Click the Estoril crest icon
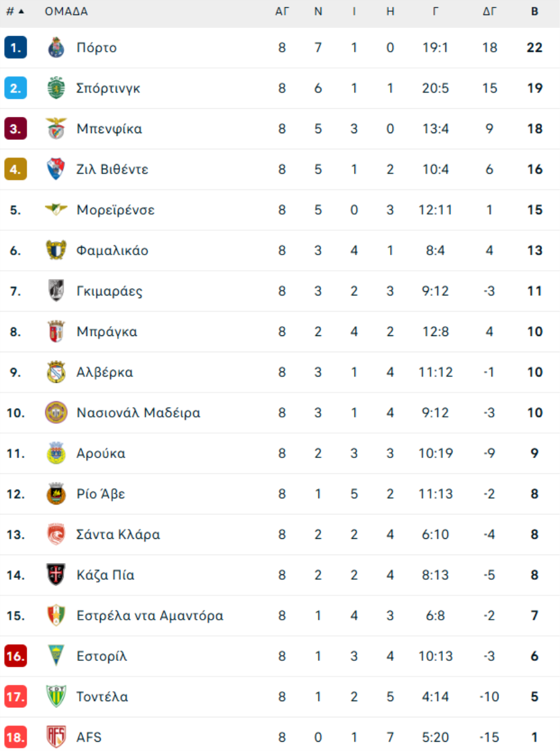 [56, 656]
